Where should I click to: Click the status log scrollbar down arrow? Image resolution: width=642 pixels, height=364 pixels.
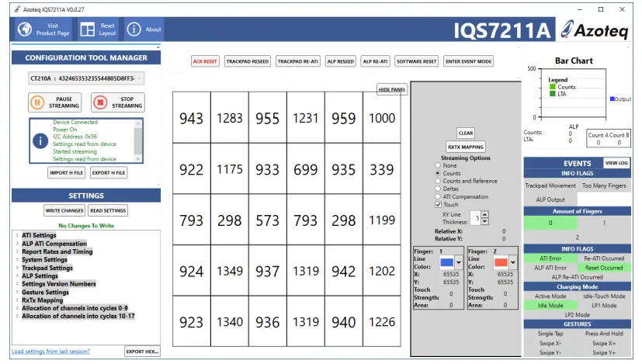point(138,159)
